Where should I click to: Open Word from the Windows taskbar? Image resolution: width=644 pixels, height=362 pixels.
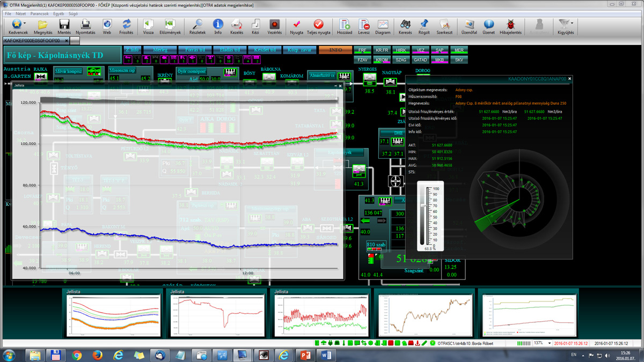coord(325,355)
